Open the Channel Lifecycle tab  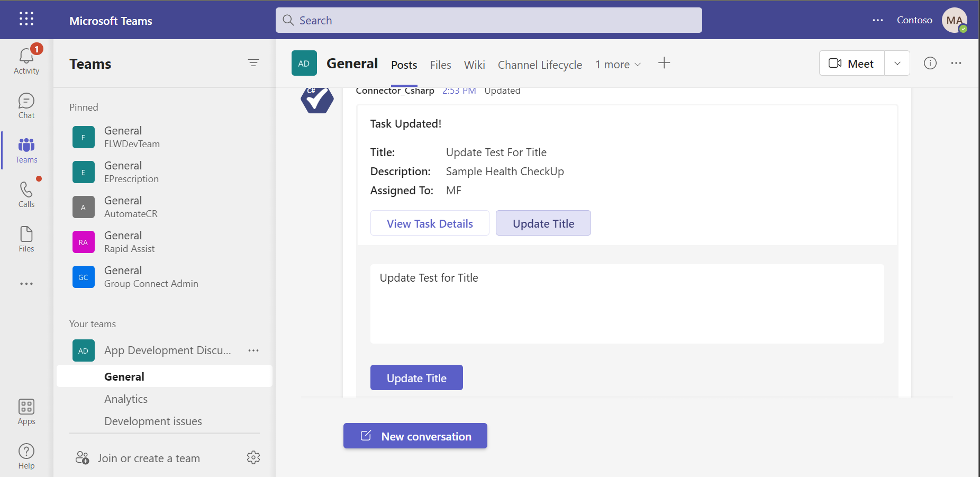(x=540, y=65)
